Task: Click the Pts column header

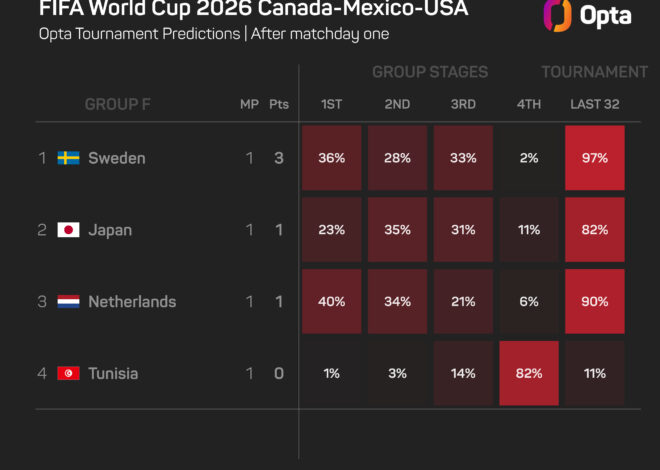Action: (x=279, y=104)
